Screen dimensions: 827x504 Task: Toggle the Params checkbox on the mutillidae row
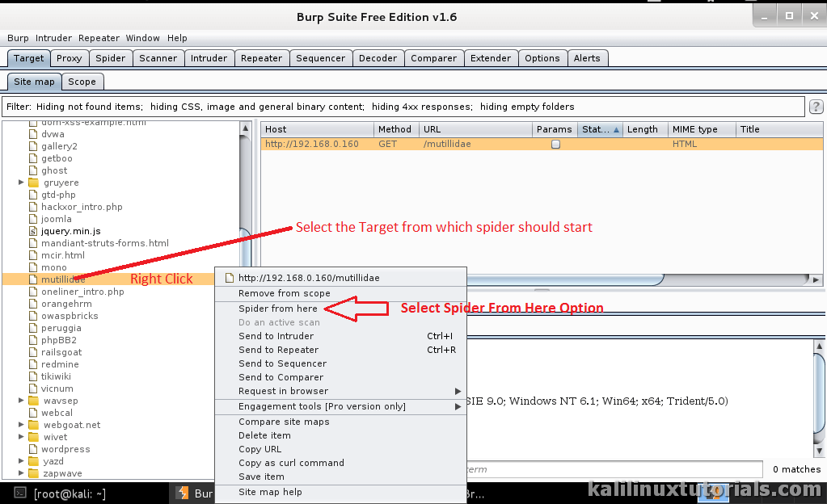pos(555,142)
